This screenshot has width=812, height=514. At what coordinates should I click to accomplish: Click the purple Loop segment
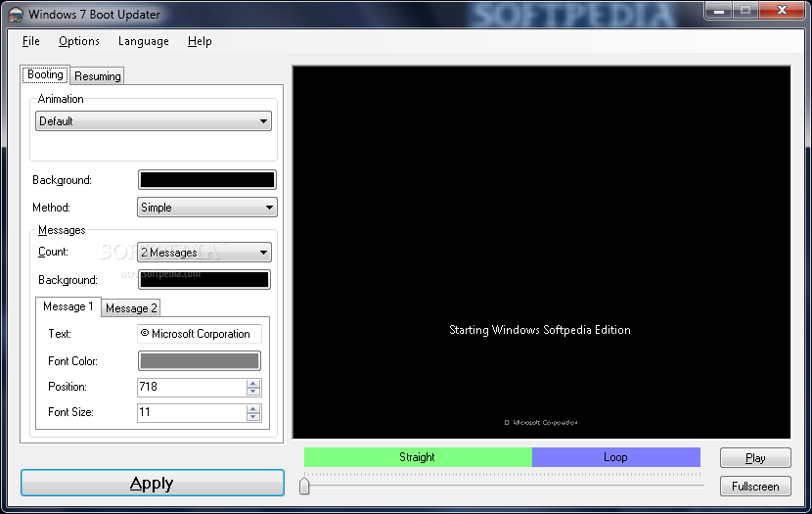(x=616, y=457)
